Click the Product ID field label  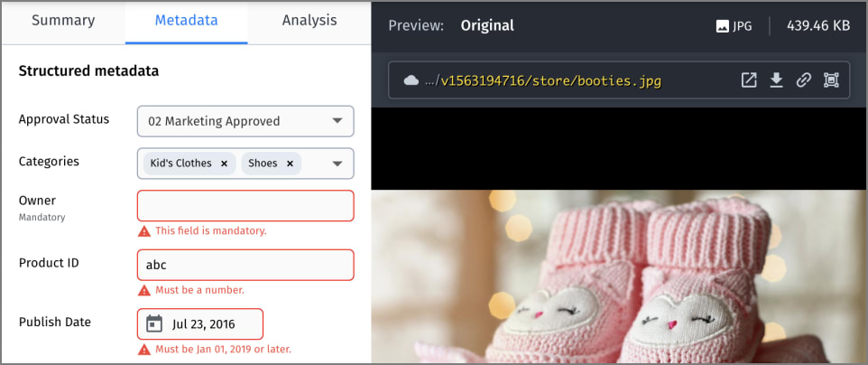(x=49, y=263)
